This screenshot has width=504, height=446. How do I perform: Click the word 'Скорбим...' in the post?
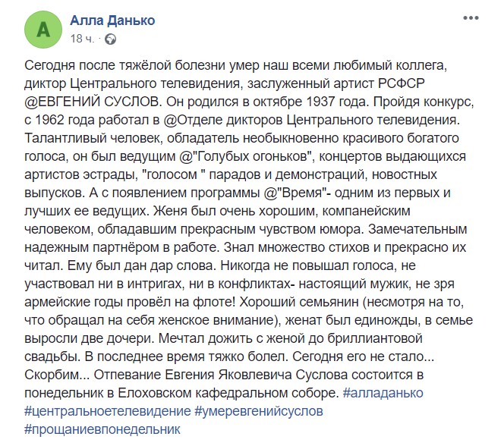(57, 375)
